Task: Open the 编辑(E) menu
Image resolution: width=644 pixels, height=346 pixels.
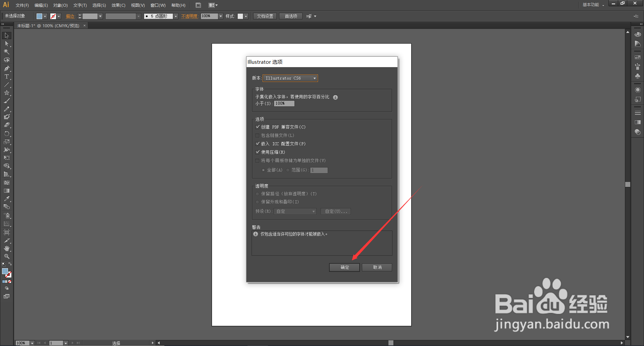Action: click(41, 5)
